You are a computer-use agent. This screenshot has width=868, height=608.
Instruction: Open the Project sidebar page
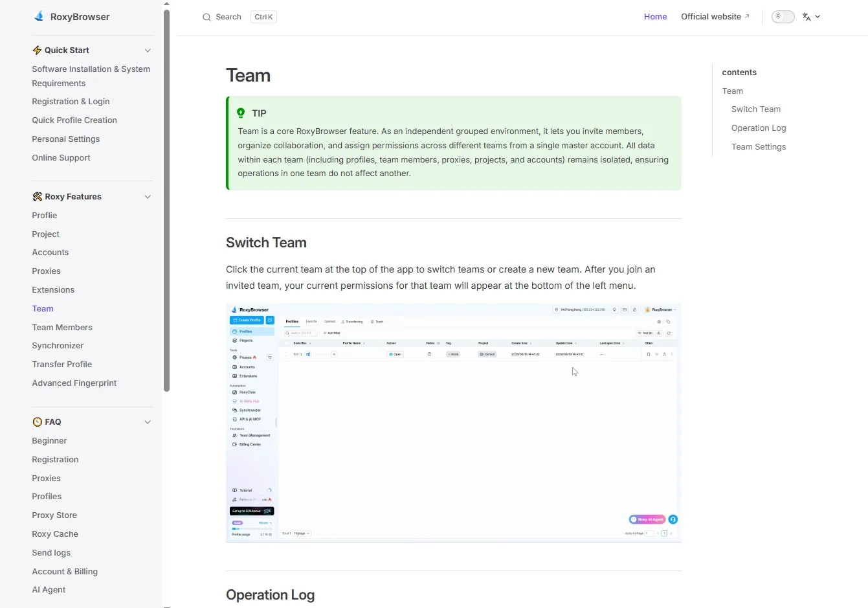coord(45,234)
